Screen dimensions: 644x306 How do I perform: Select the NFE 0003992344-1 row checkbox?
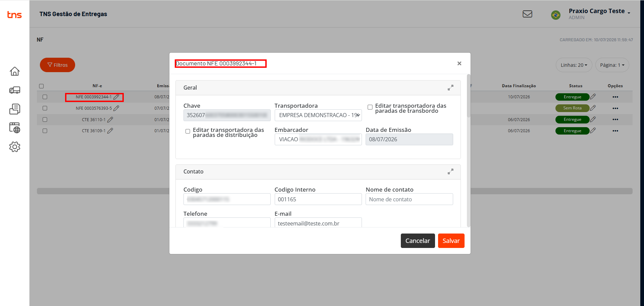pos(45,97)
